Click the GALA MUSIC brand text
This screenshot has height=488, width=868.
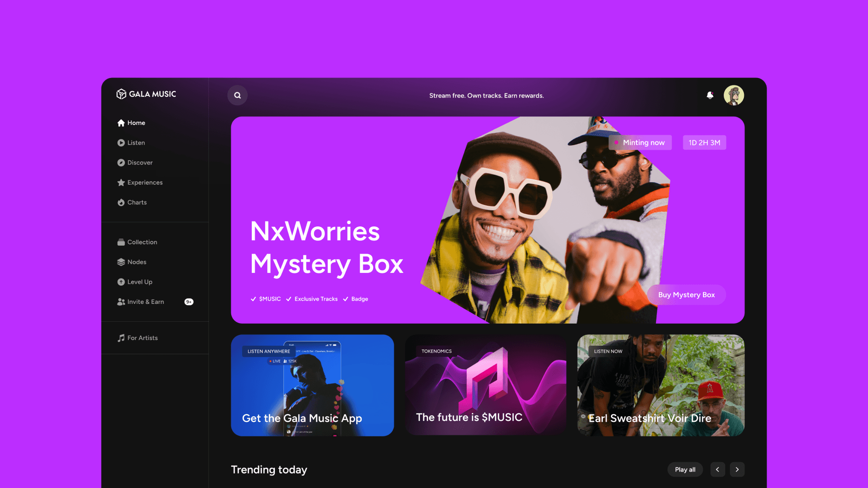point(153,94)
